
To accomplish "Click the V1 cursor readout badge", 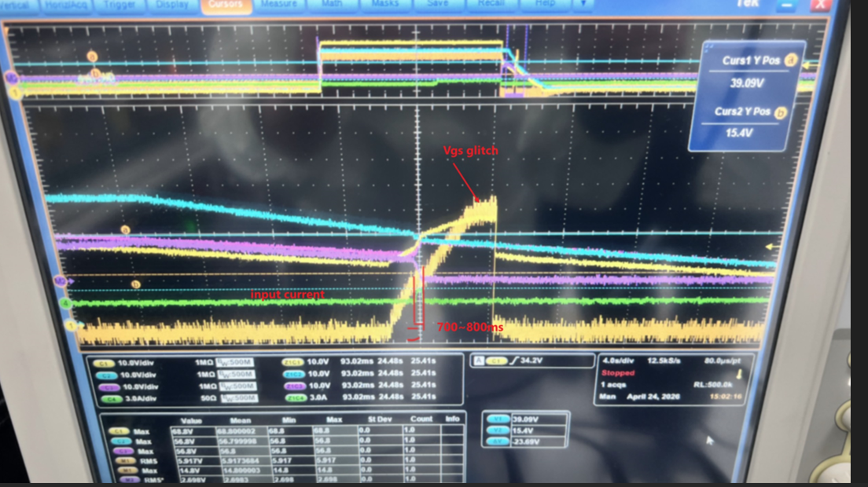I will (x=497, y=419).
